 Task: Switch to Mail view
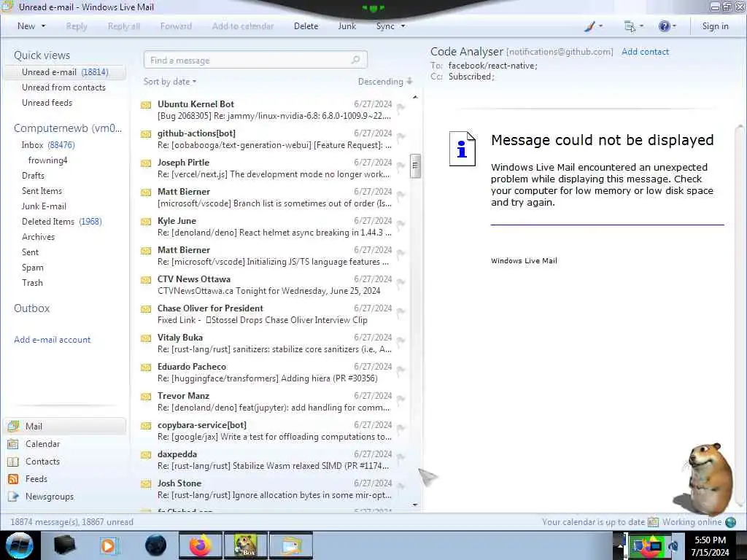pyautogui.click(x=64, y=426)
